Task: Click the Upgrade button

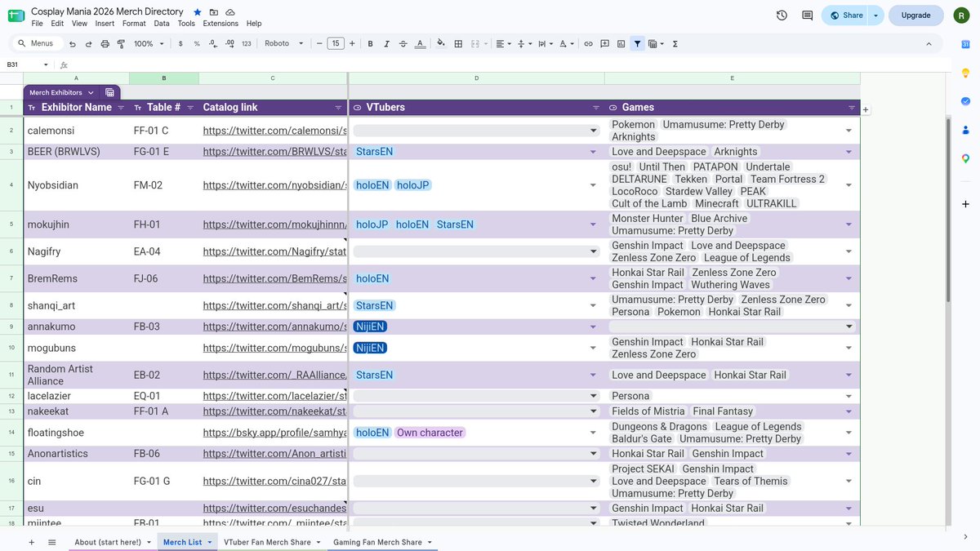Action: (x=915, y=15)
